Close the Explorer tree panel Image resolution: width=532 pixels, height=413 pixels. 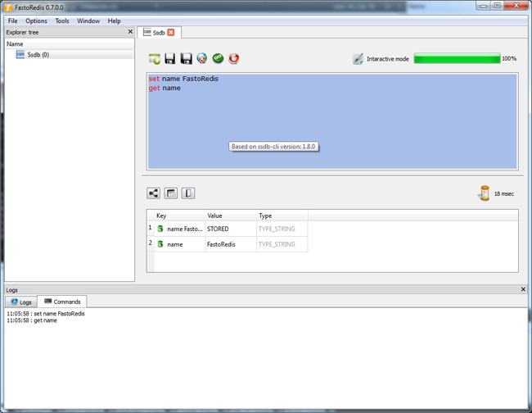pos(130,32)
